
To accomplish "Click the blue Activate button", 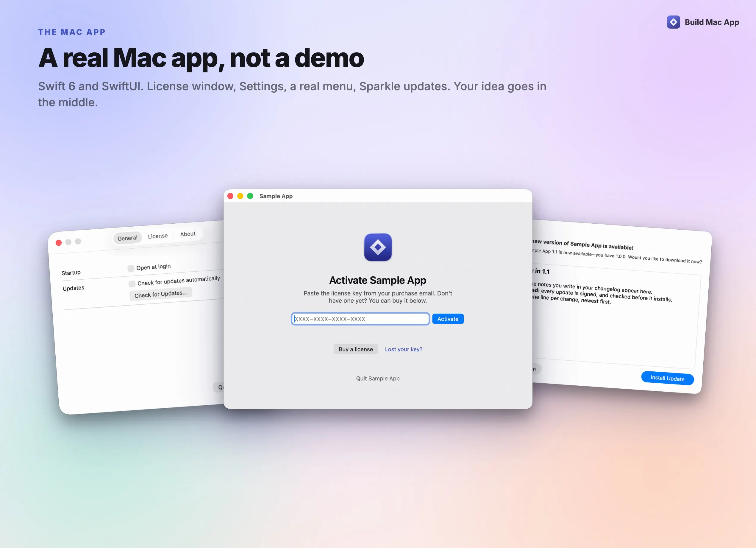I will [x=448, y=319].
